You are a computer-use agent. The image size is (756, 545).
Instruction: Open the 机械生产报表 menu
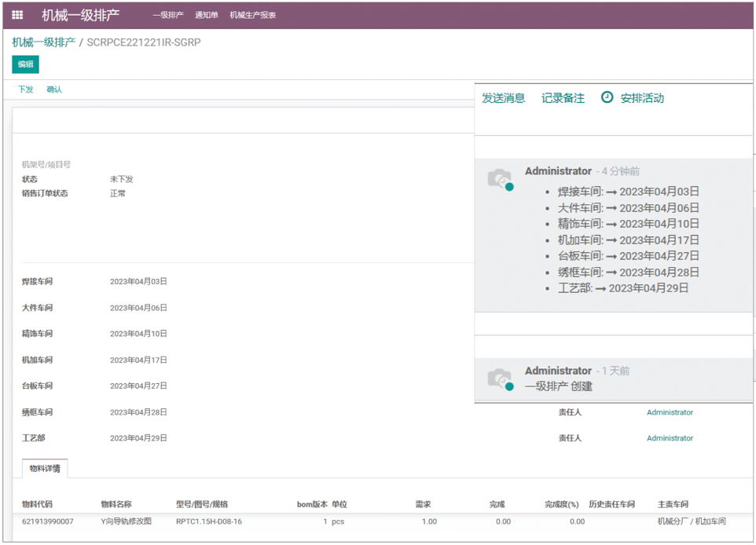252,15
